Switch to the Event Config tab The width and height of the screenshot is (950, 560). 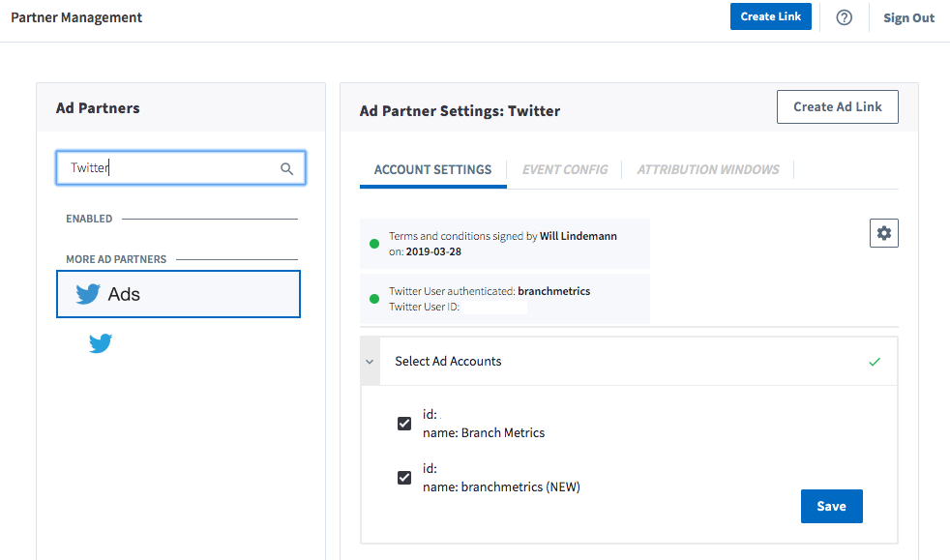[565, 169]
